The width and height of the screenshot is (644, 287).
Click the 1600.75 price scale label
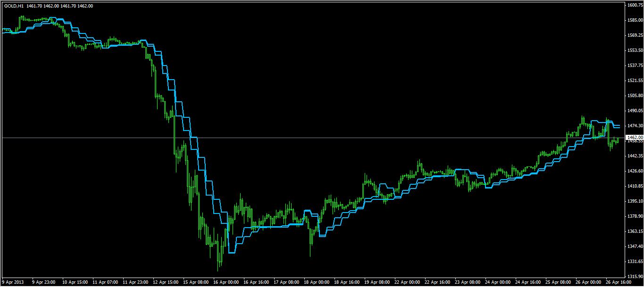(634, 5)
